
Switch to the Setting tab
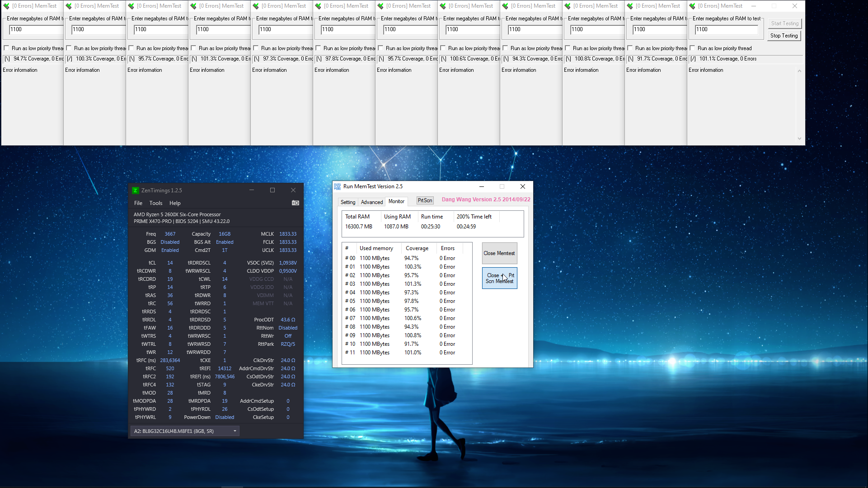[x=347, y=202]
